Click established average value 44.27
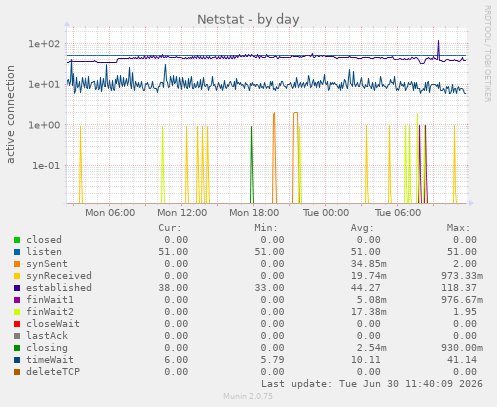Screen dimensions: 497x407 coord(366,288)
